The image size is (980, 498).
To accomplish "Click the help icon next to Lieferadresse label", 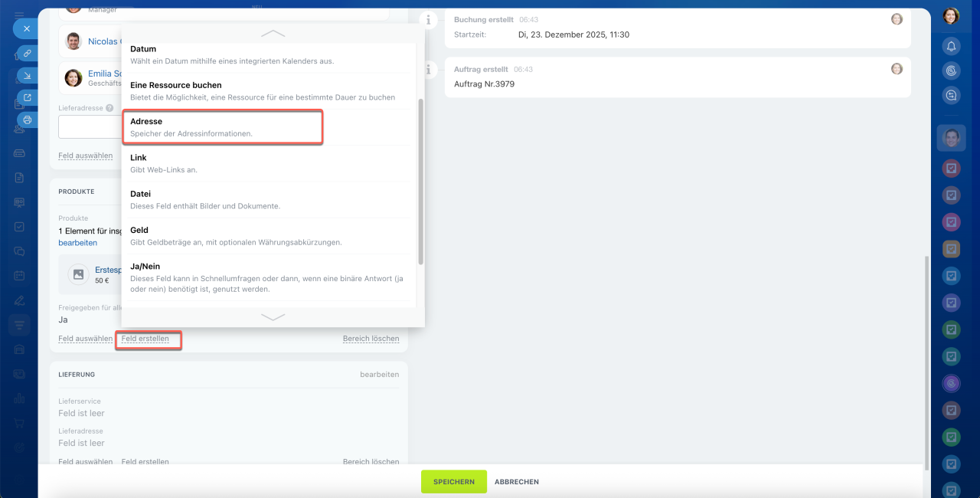I will pyautogui.click(x=109, y=108).
